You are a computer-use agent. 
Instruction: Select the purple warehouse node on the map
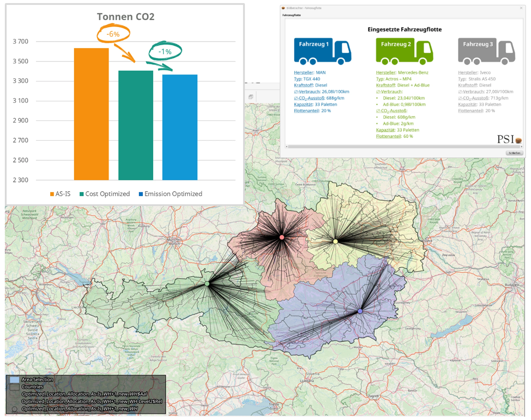(360, 311)
